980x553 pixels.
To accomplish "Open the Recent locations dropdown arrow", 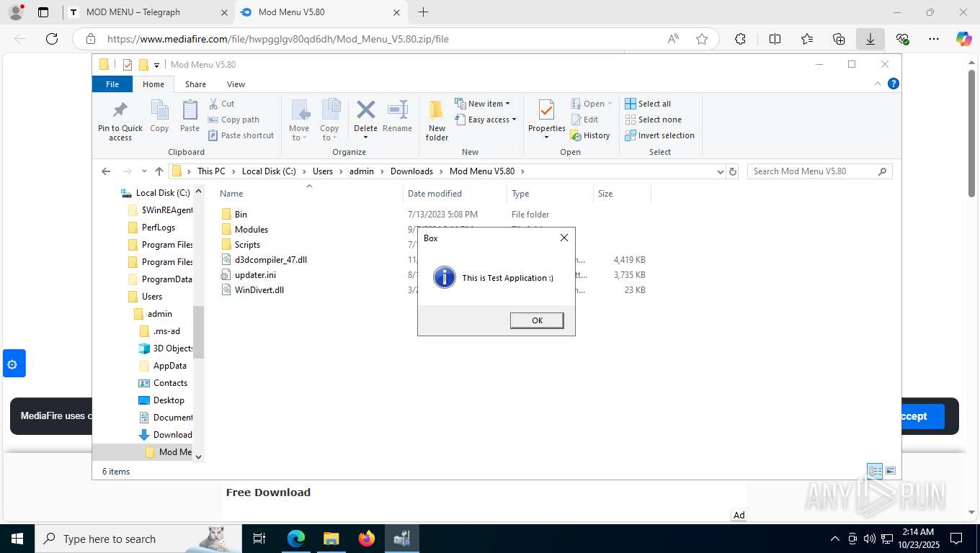I will [x=144, y=171].
